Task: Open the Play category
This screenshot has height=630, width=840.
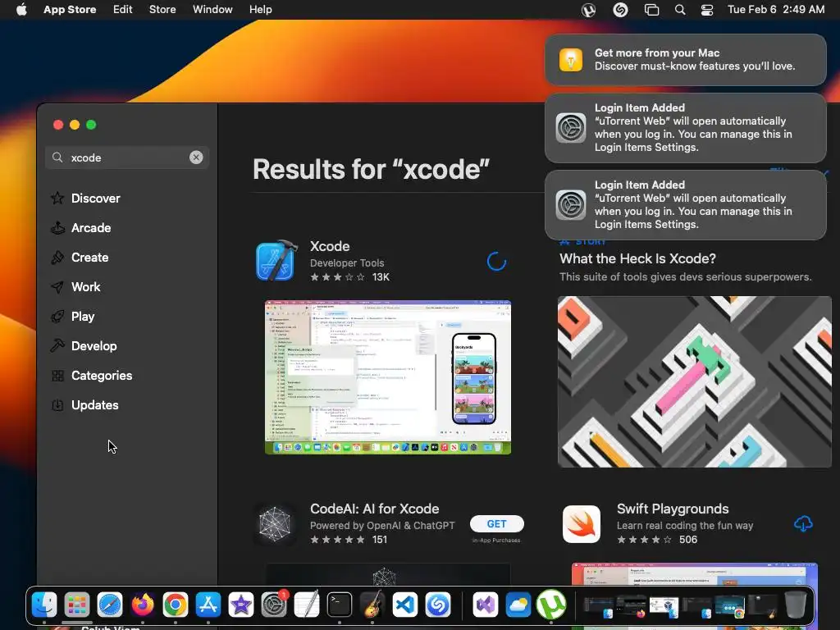Action: [x=73, y=316]
